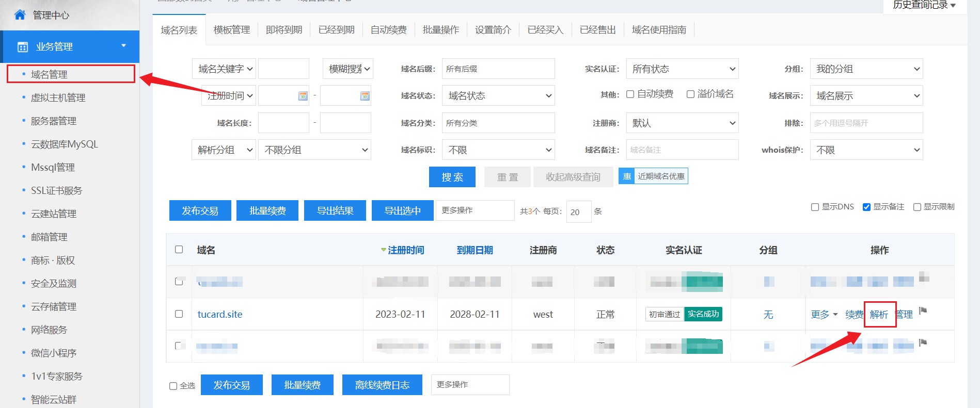Screen dimensions: 980x408
Task: Open the end date calendar picker icon
Action: [365, 96]
